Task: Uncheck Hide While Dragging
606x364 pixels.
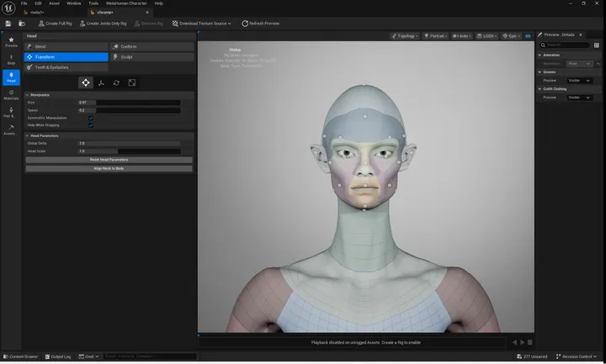Action: tap(91, 125)
